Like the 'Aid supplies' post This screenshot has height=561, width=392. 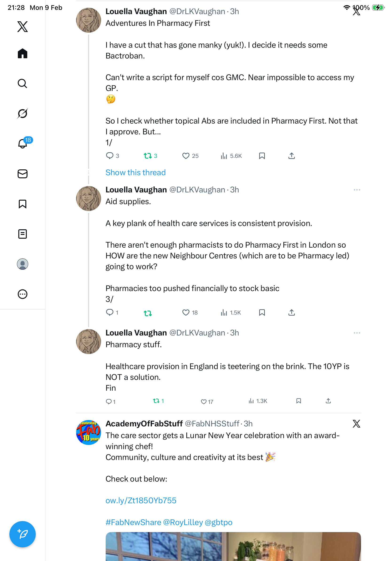pyautogui.click(x=186, y=312)
